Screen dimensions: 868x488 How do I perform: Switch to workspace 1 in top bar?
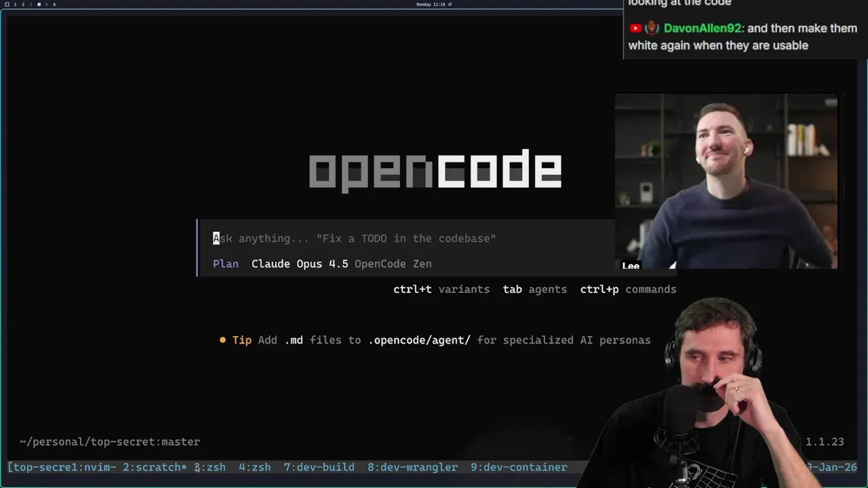click(15, 4)
